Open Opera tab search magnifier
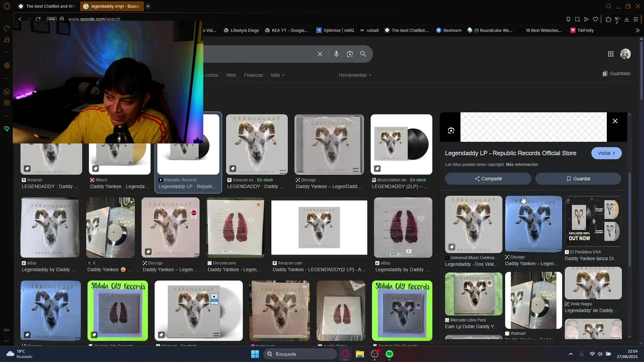The height and width of the screenshot is (362, 644). tap(608, 6)
